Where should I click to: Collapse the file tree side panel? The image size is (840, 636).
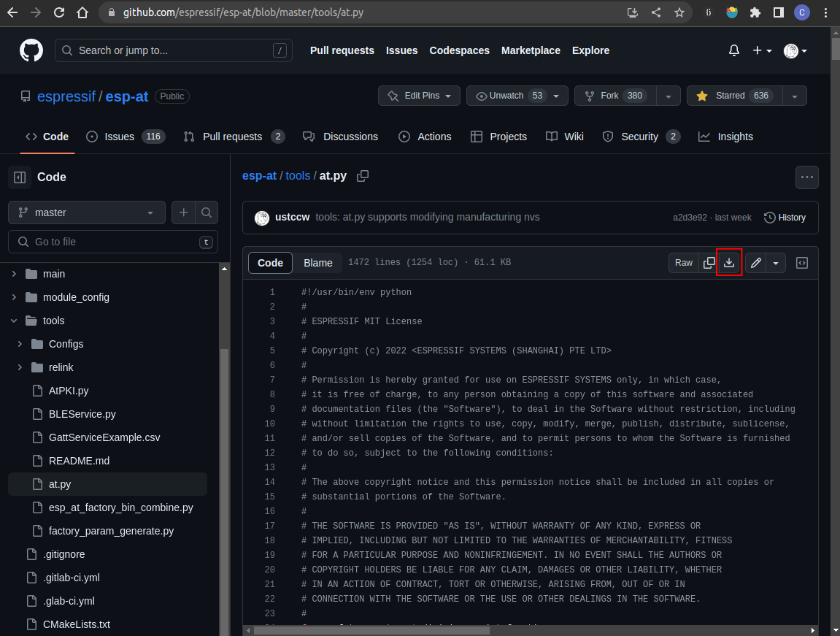coord(20,177)
